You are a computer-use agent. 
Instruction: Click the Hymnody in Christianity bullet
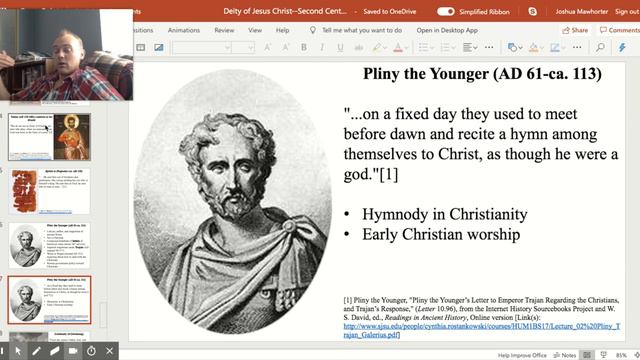pyautogui.click(x=444, y=214)
